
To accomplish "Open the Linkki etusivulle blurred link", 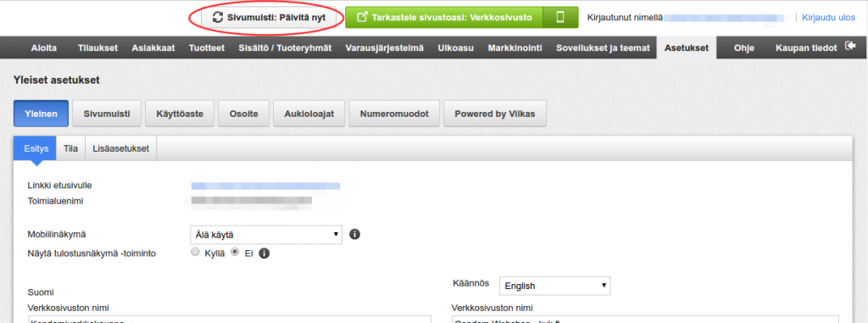I will pyautogui.click(x=265, y=186).
